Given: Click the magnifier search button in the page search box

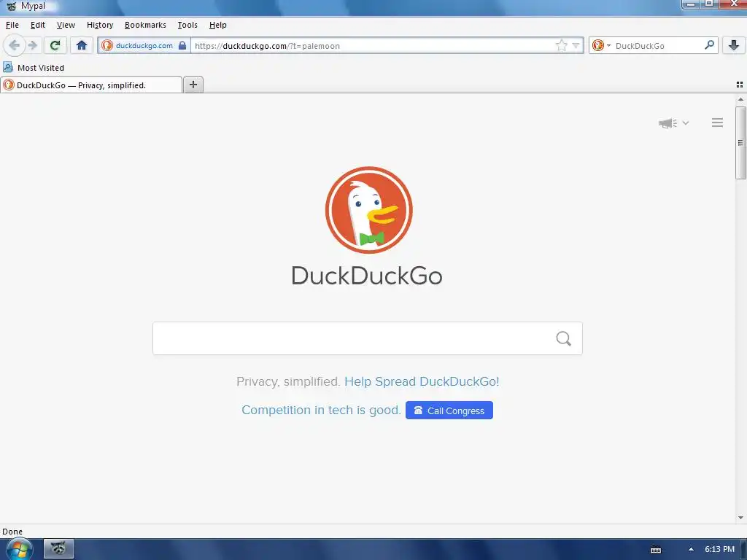Looking at the screenshot, I should [x=564, y=338].
